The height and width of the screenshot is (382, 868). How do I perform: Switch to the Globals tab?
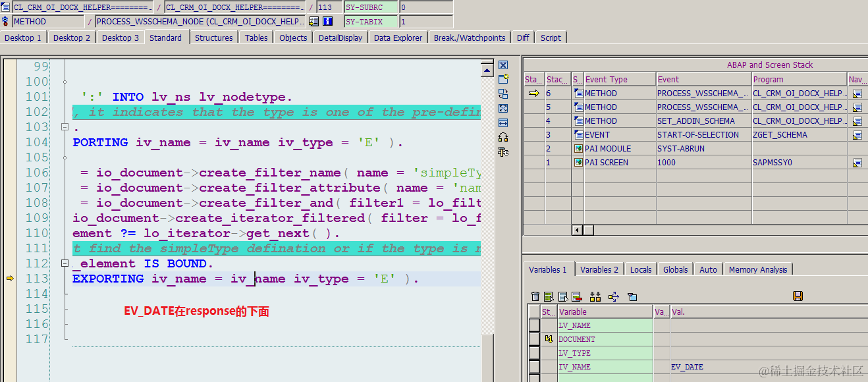click(x=676, y=269)
